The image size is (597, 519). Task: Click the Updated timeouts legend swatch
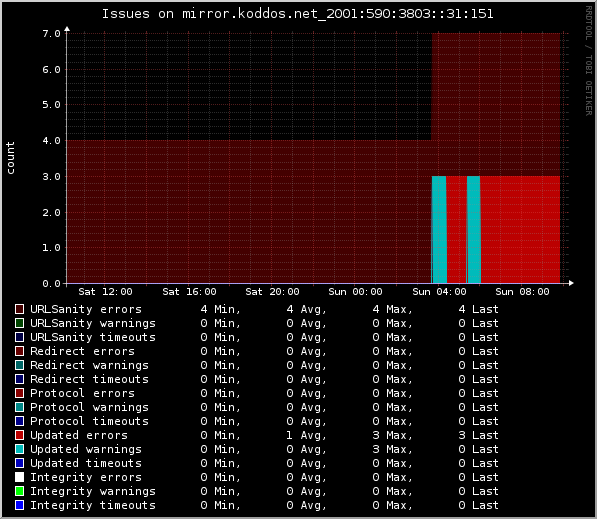(19, 463)
